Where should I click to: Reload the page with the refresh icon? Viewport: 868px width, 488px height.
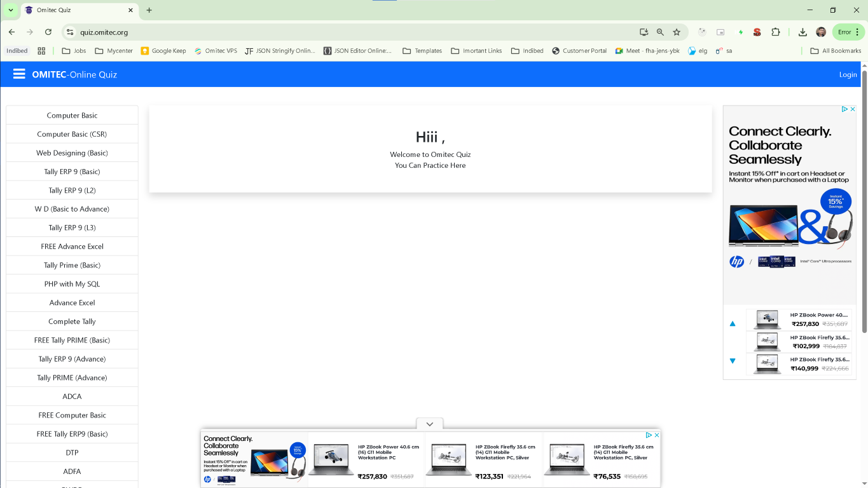pyautogui.click(x=48, y=32)
